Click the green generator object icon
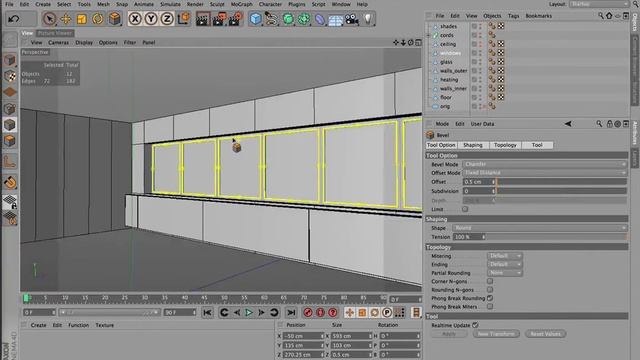Screen dimensions: 640x360 (x=288, y=19)
